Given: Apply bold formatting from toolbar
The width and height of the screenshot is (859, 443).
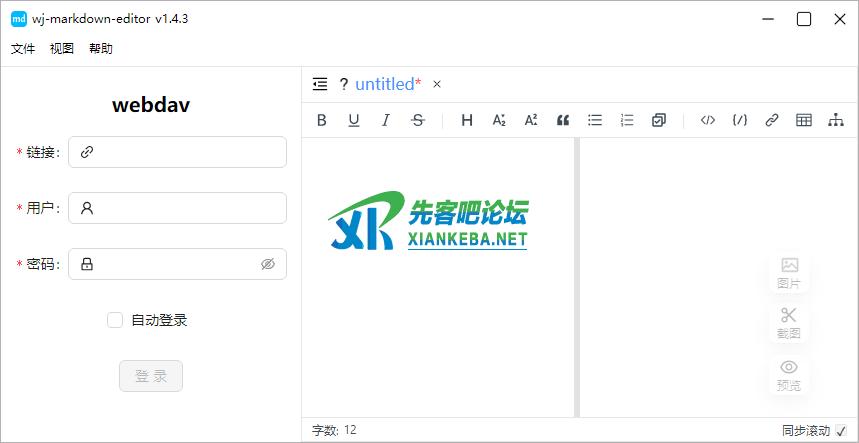Looking at the screenshot, I should tap(322, 120).
